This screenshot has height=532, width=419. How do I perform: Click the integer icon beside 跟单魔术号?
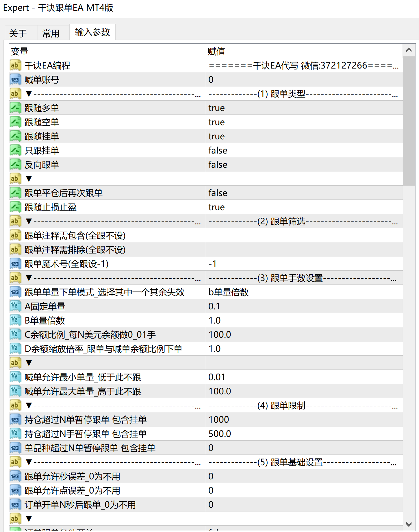coord(15,264)
